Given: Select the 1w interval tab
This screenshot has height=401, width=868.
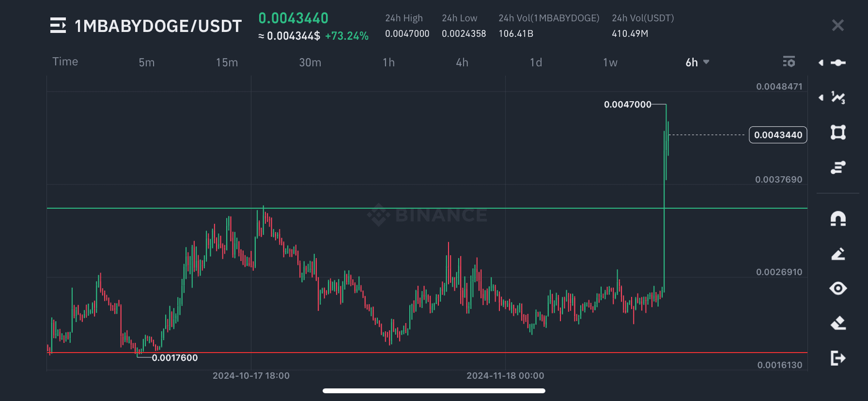Looking at the screenshot, I should coord(610,62).
